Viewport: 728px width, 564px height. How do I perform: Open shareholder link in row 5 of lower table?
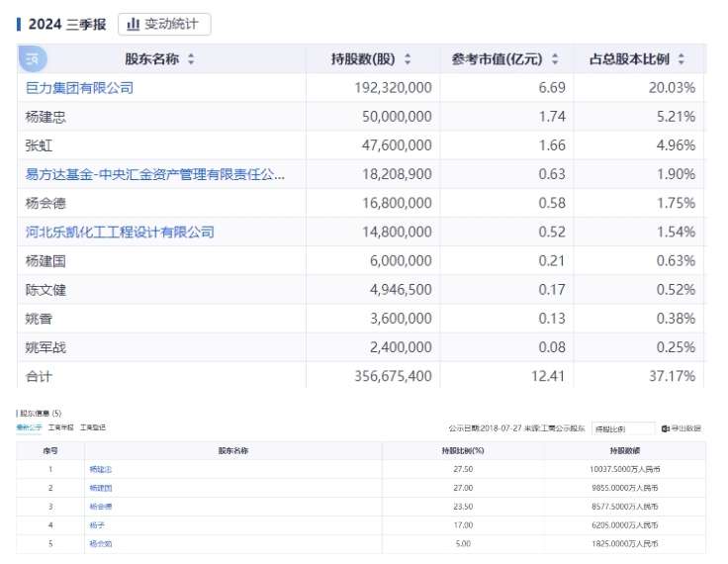coord(101,544)
